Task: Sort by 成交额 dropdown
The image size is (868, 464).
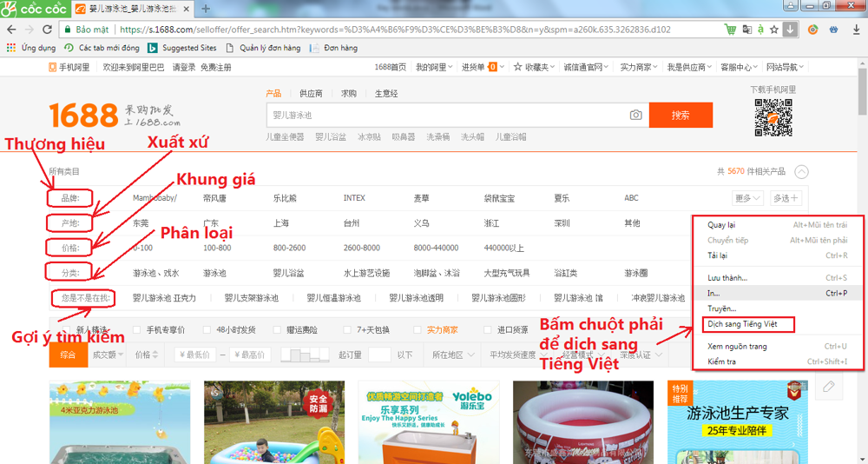Action: click(x=108, y=355)
